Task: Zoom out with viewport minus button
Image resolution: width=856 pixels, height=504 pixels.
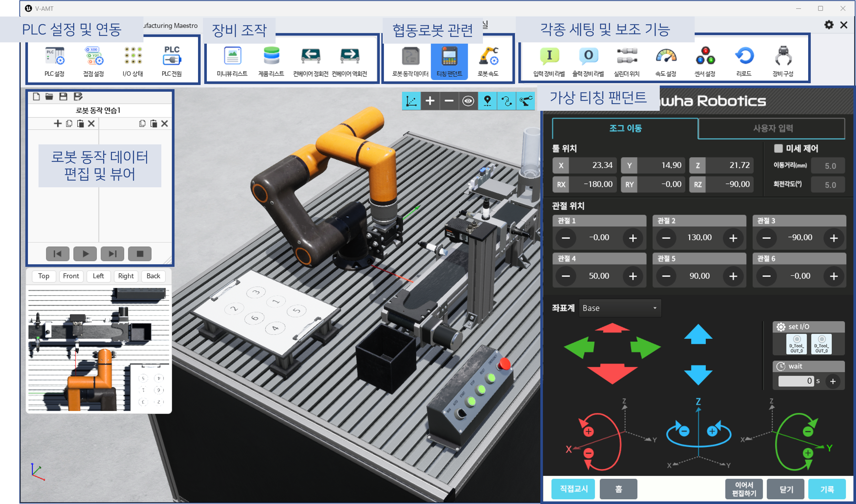Action: [449, 101]
